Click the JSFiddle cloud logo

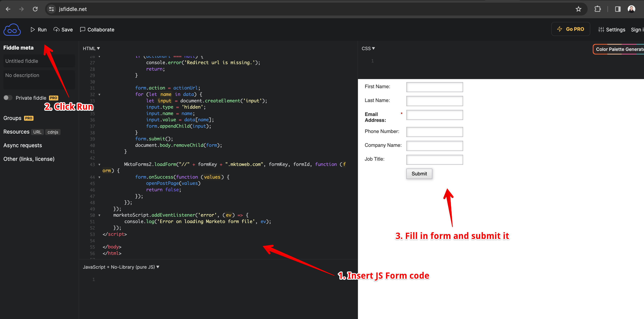coord(12,29)
